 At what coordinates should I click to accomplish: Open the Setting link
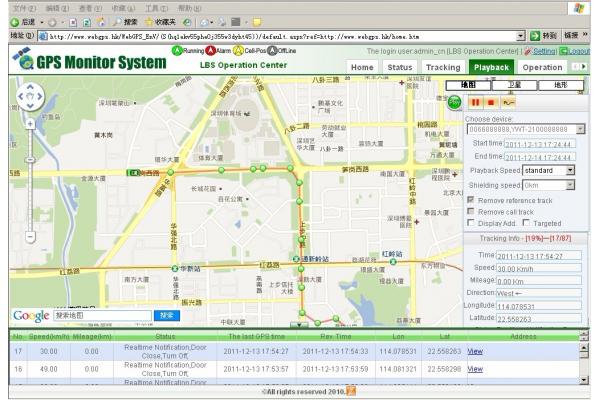click(545, 51)
